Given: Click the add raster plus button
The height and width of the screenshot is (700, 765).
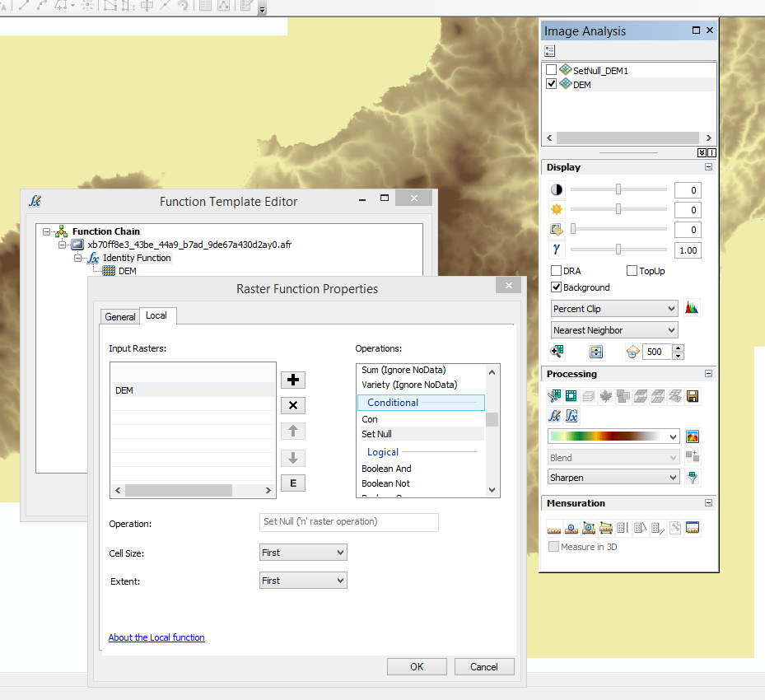Looking at the screenshot, I should point(292,380).
